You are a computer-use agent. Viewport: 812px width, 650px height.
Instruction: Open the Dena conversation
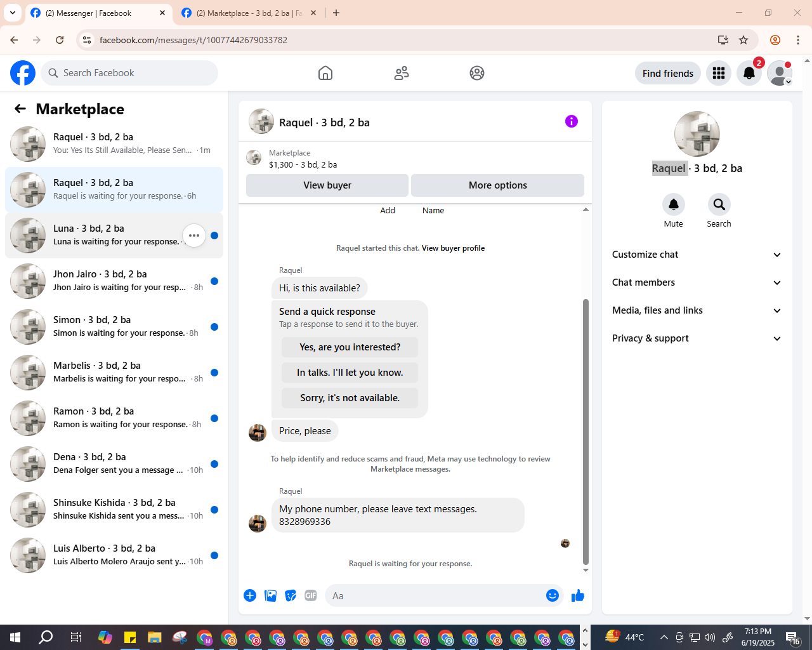tap(114, 464)
